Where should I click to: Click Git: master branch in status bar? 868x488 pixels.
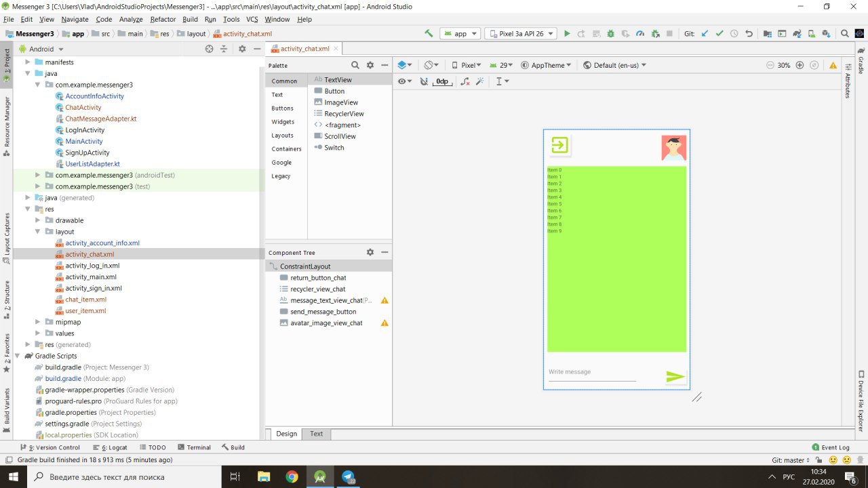791,460
